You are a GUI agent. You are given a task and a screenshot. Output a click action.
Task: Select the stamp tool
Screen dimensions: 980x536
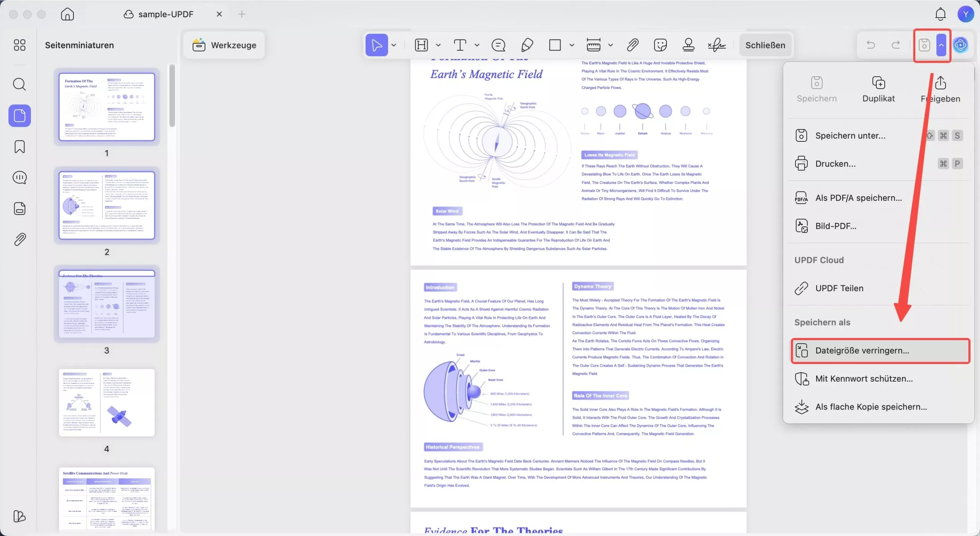click(x=688, y=45)
